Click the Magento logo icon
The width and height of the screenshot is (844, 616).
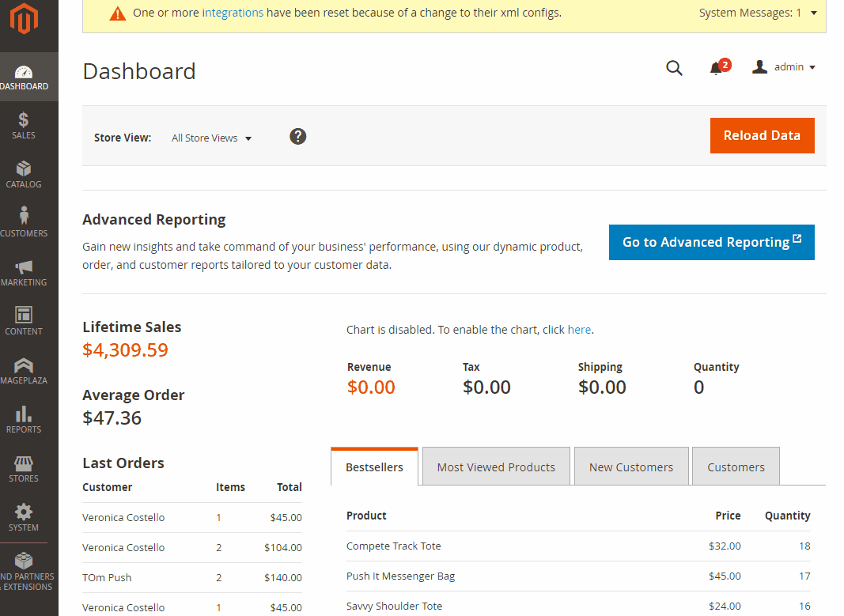[24, 20]
